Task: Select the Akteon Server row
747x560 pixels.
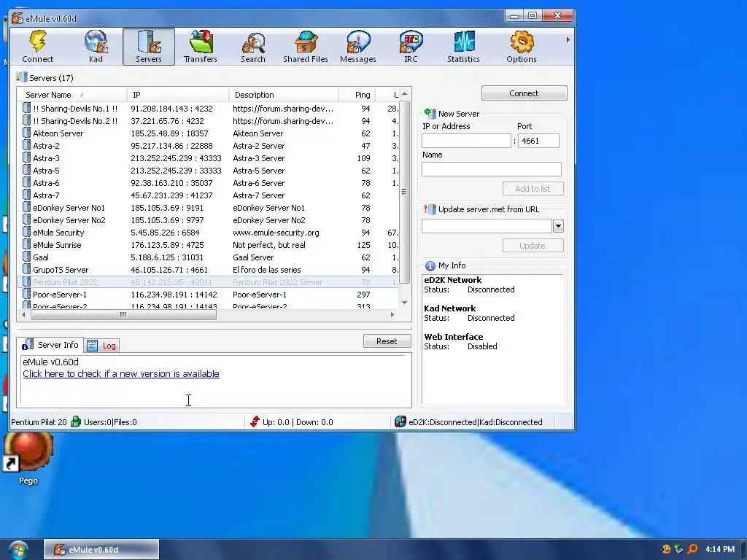Action: [x=208, y=133]
